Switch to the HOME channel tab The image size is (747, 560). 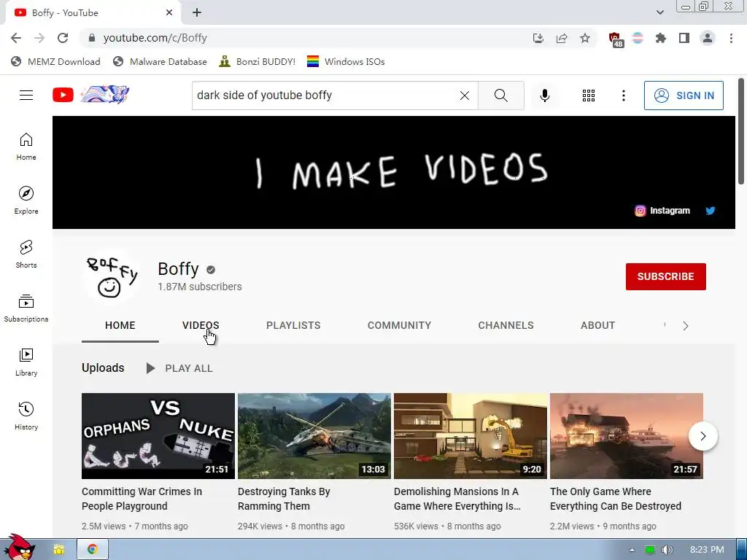pos(120,325)
